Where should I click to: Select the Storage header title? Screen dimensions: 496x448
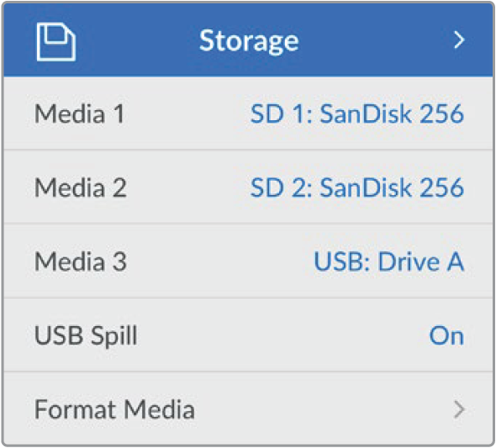click(x=249, y=41)
